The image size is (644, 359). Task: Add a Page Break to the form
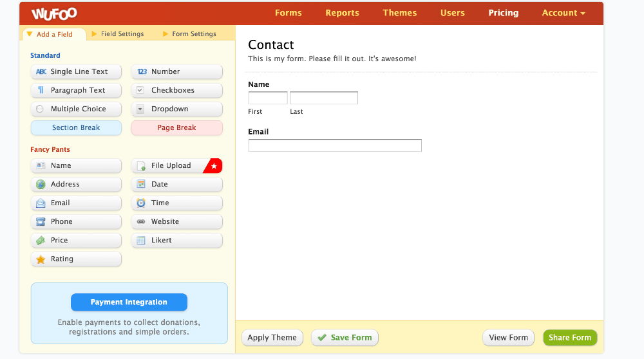click(176, 127)
